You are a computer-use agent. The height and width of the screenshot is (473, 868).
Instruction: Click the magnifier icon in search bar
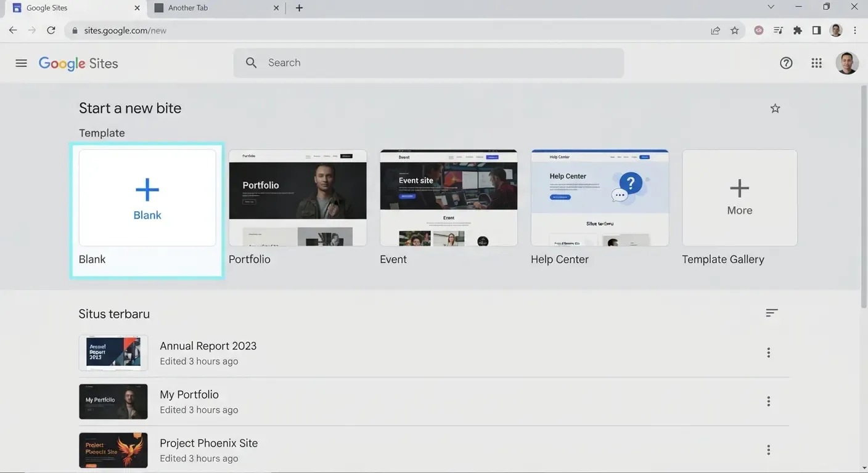(x=251, y=63)
